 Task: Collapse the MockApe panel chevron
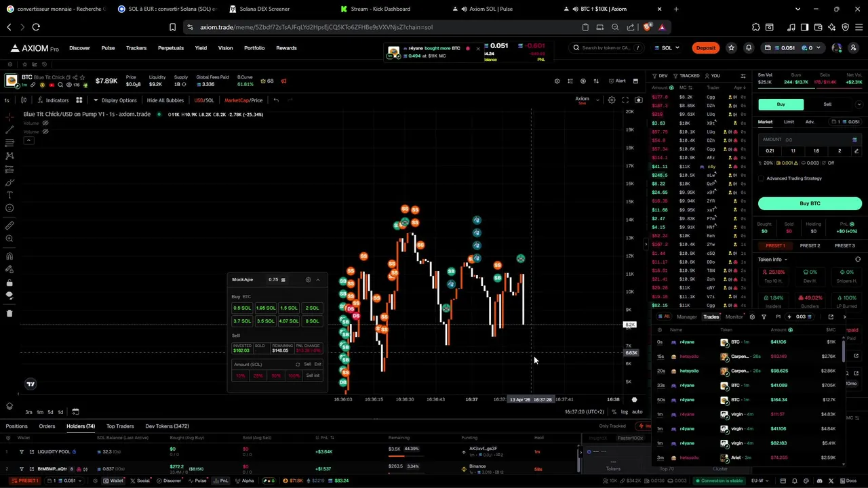pos(317,279)
